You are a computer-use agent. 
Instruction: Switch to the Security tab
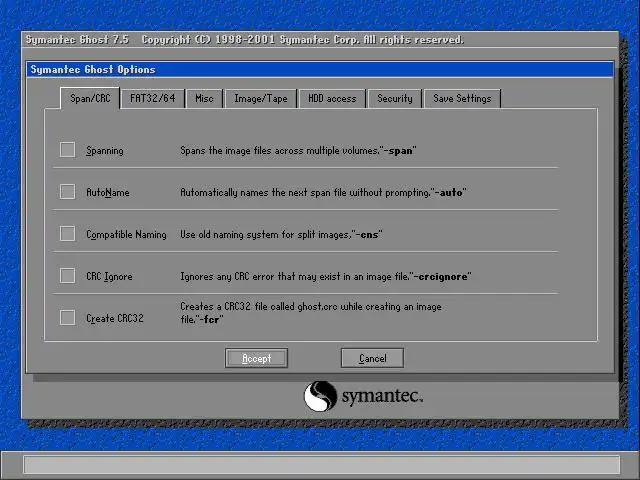(395, 98)
